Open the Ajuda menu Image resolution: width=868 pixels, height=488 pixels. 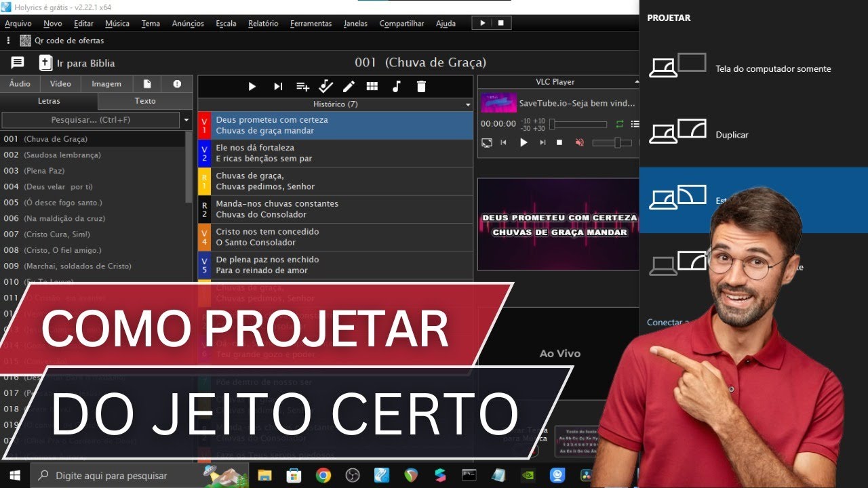(446, 23)
